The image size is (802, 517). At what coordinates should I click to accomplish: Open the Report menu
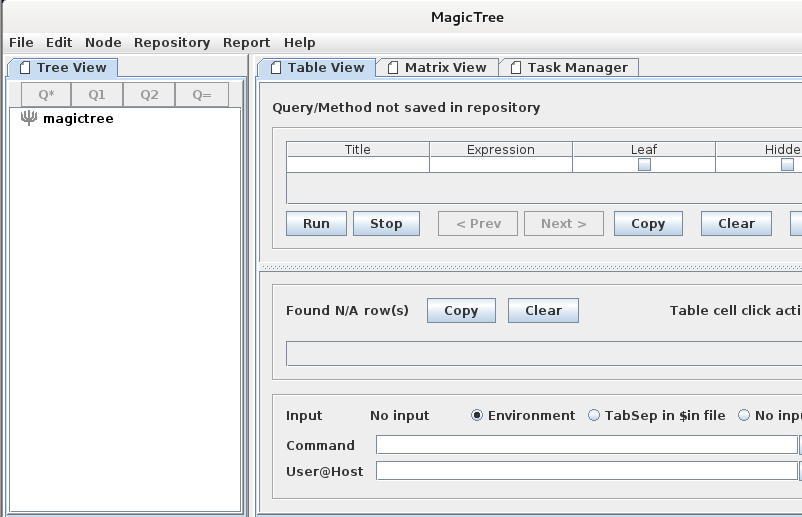pyautogui.click(x=246, y=42)
